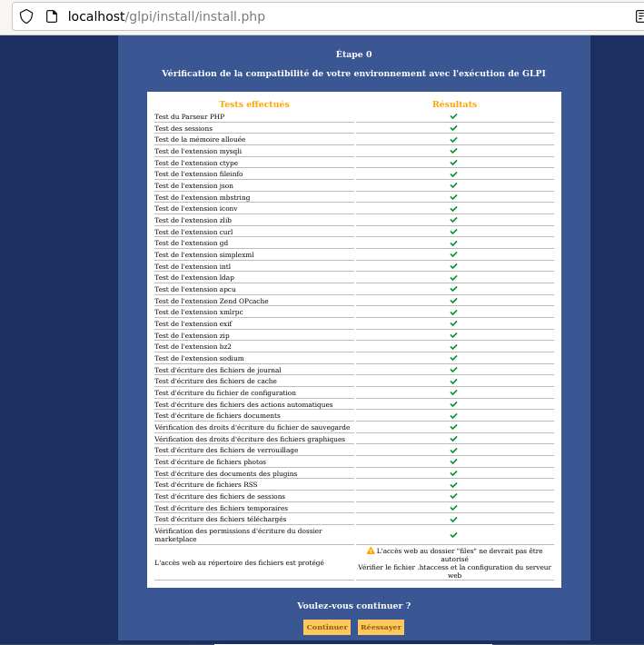The width and height of the screenshot is (644, 645).
Task: Click the Résultats column header
Action: pyautogui.click(x=454, y=104)
